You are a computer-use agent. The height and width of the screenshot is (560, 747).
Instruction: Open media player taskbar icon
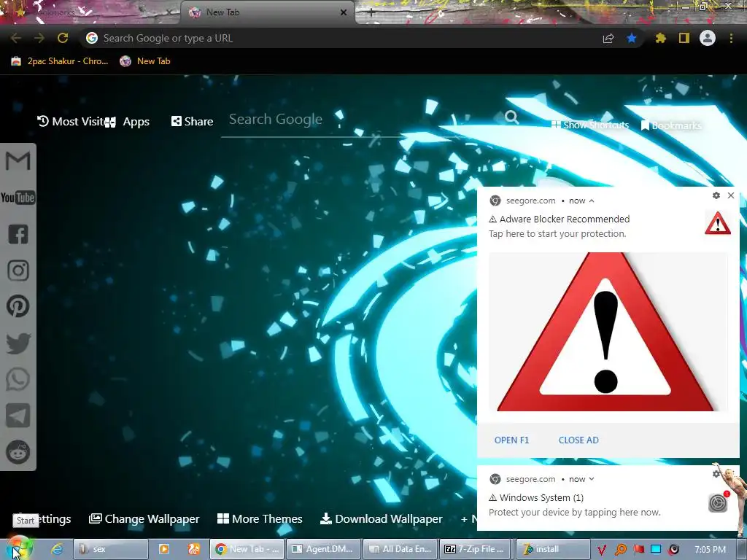tap(163, 549)
